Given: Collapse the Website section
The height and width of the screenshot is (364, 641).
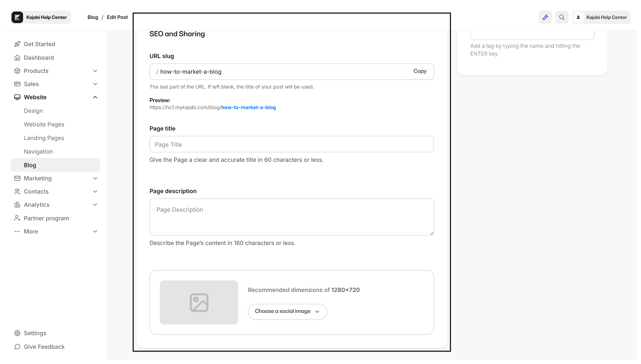Looking at the screenshot, I should 95,97.
